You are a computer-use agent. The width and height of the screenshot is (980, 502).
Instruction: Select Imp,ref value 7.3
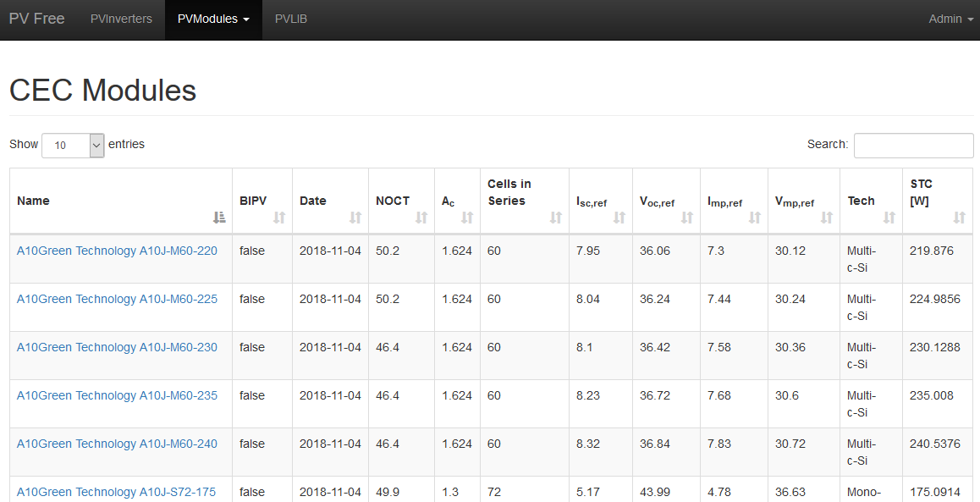[716, 251]
